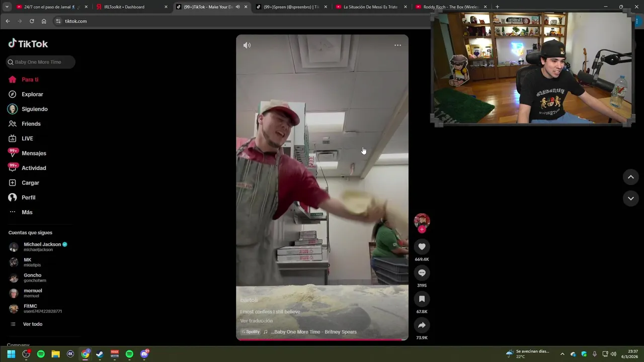Click the TikTok logo
This screenshot has width=644, height=362.
coord(28,44)
